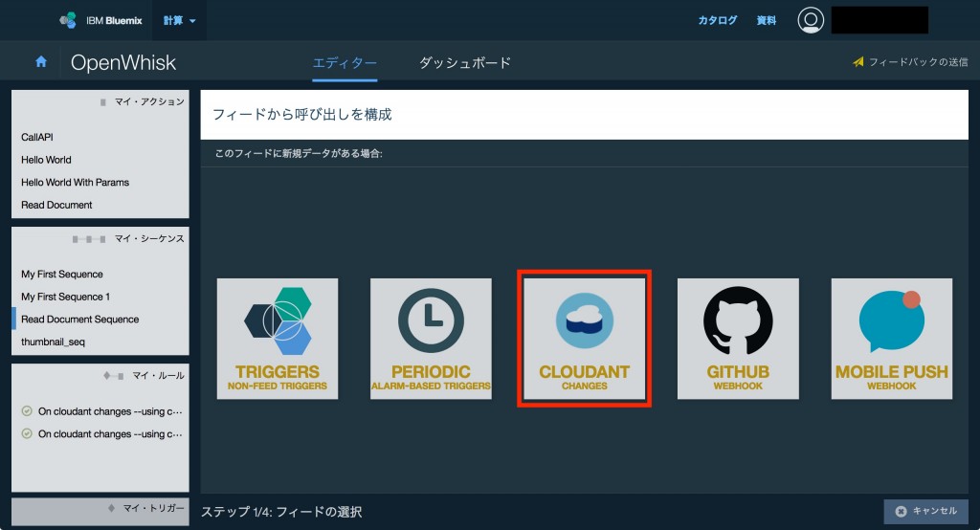The width and height of the screenshot is (980, 530).
Task: Open the 資料 link
Action: click(x=767, y=21)
